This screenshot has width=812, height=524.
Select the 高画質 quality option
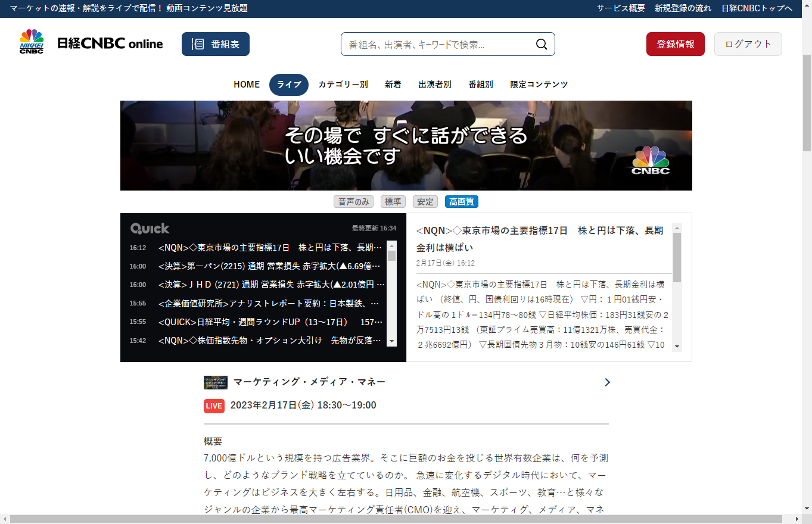[462, 202]
